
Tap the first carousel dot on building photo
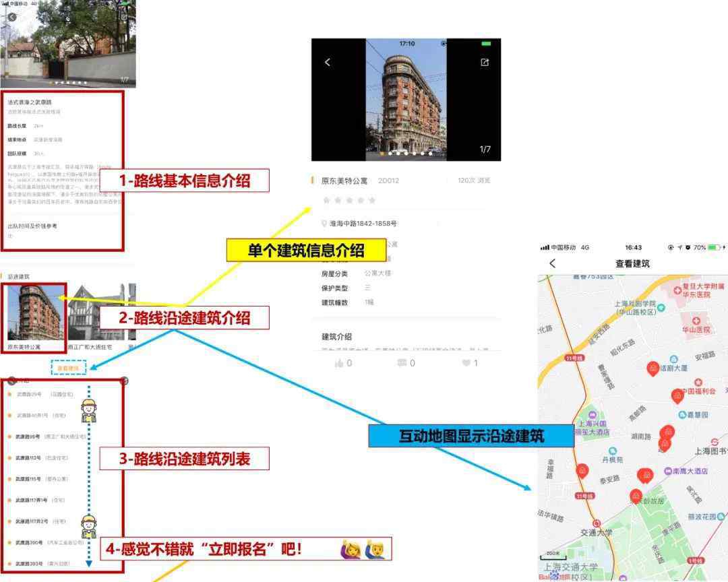382,153
